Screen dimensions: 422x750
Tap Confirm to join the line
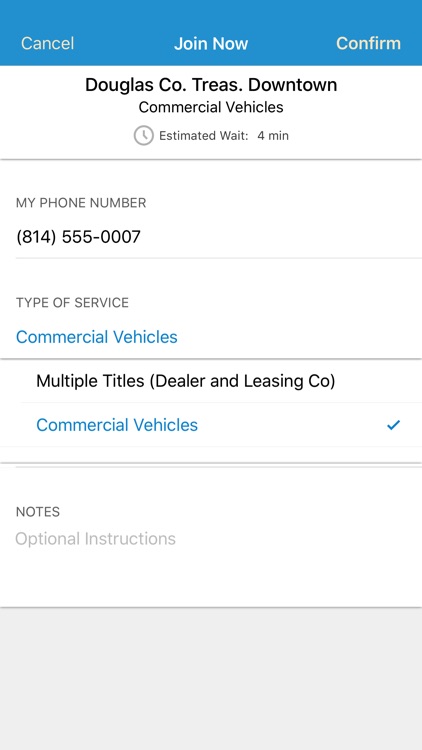368,43
